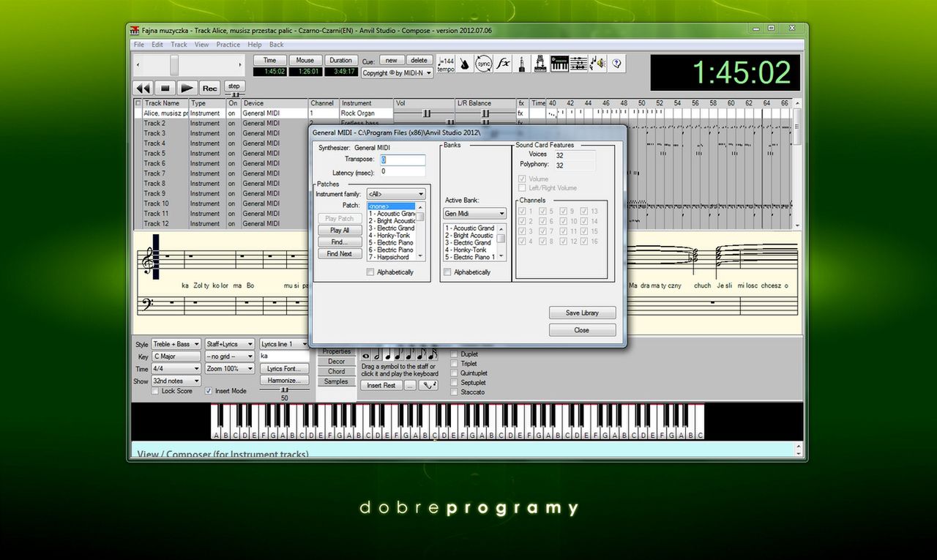Click the step record button
Viewport: 937px width, 560px height.
coord(234,86)
